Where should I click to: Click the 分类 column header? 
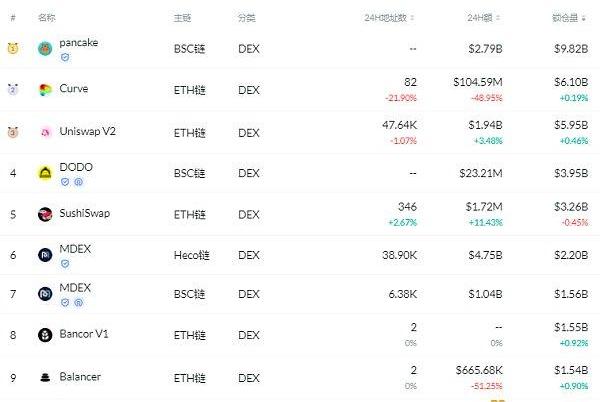[246, 18]
